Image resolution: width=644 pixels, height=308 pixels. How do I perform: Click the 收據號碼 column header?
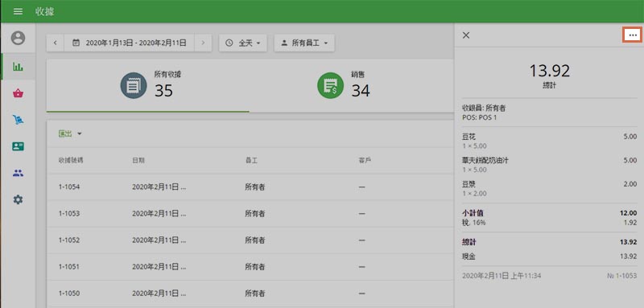tap(71, 160)
